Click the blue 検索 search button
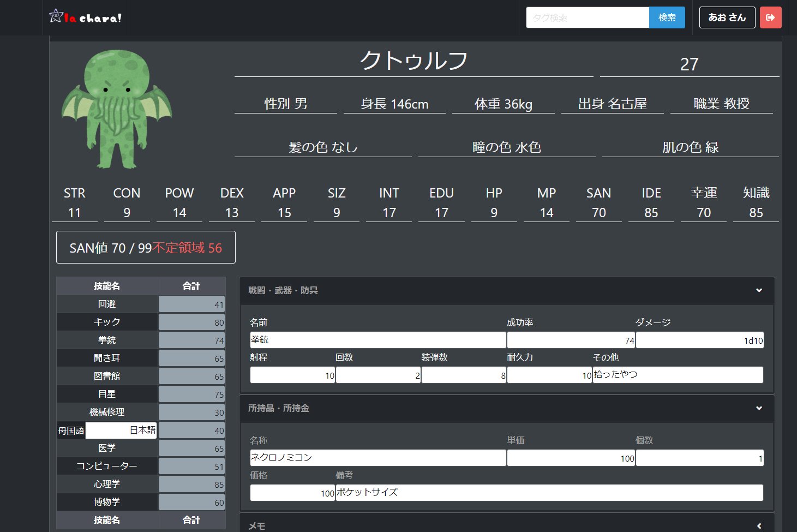 coord(667,17)
